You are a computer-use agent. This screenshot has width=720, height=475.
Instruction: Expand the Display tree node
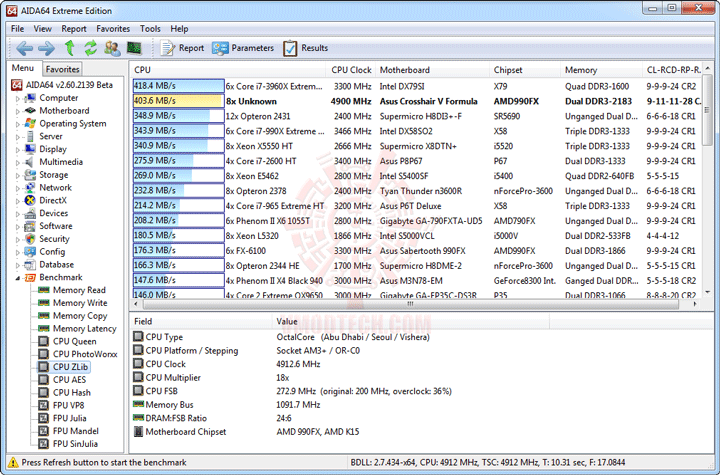17,150
